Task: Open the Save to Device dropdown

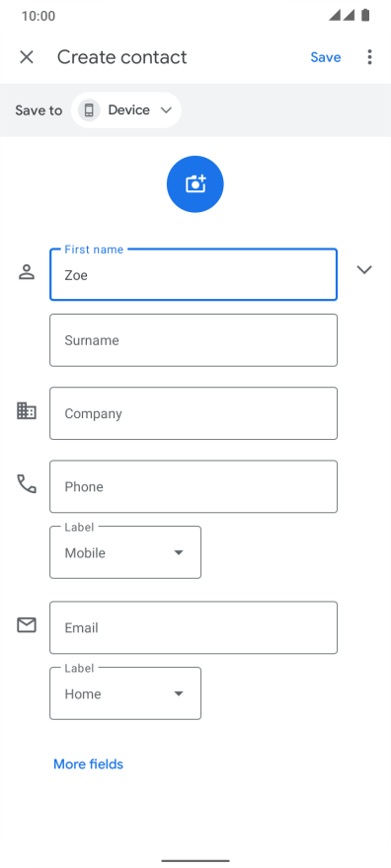Action: click(x=126, y=110)
